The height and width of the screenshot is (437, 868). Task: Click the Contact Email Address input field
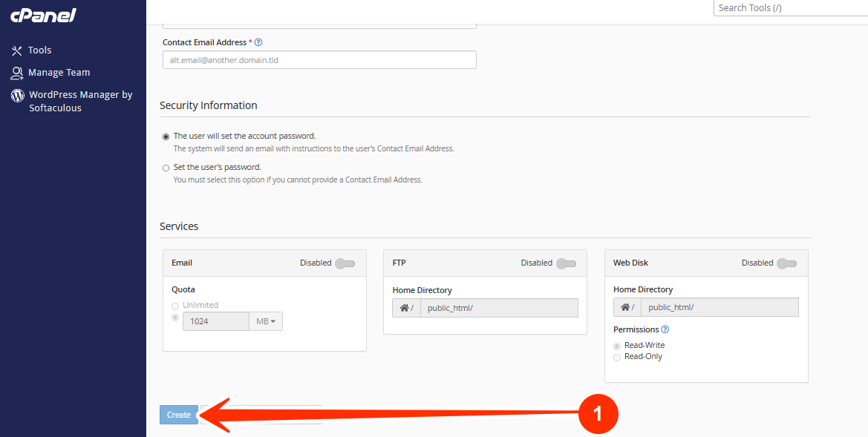coord(319,60)
